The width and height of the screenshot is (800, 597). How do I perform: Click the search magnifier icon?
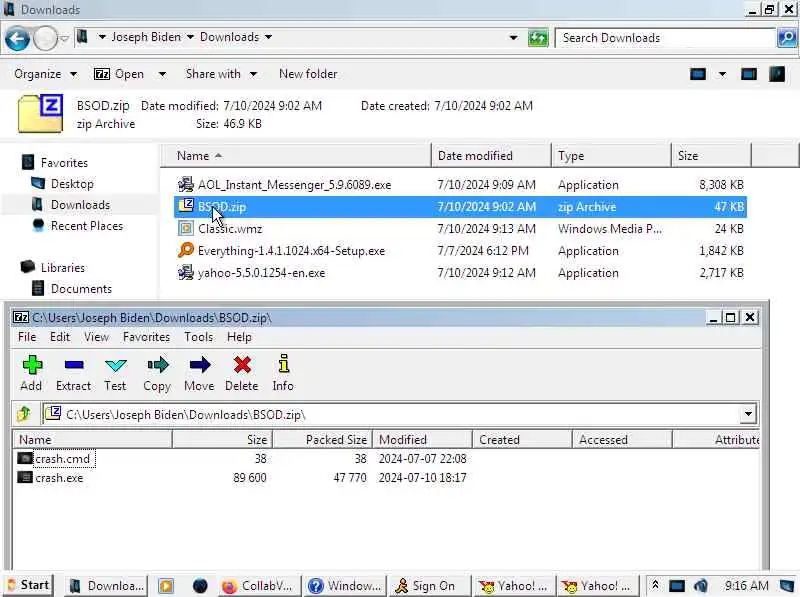[x=787, y=38]
